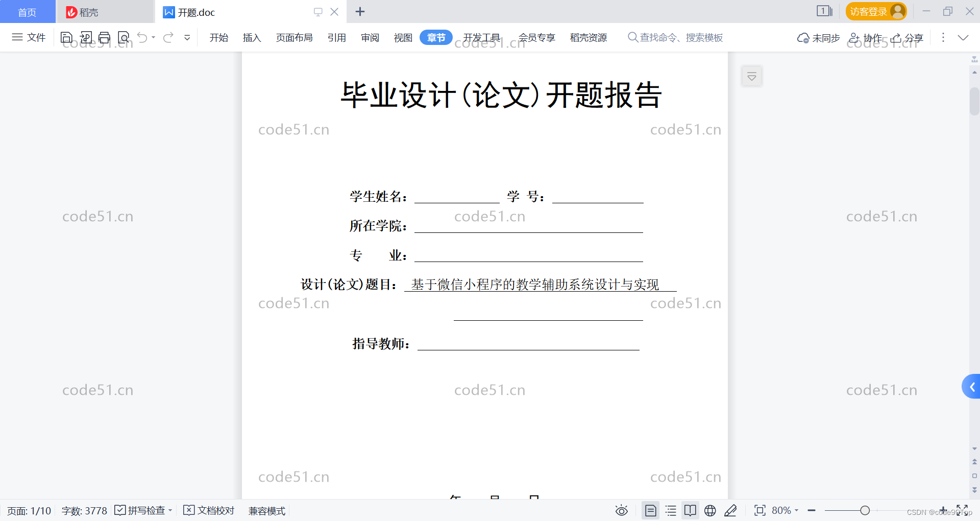Switch to outline view icon

click(x=671, y=510)
